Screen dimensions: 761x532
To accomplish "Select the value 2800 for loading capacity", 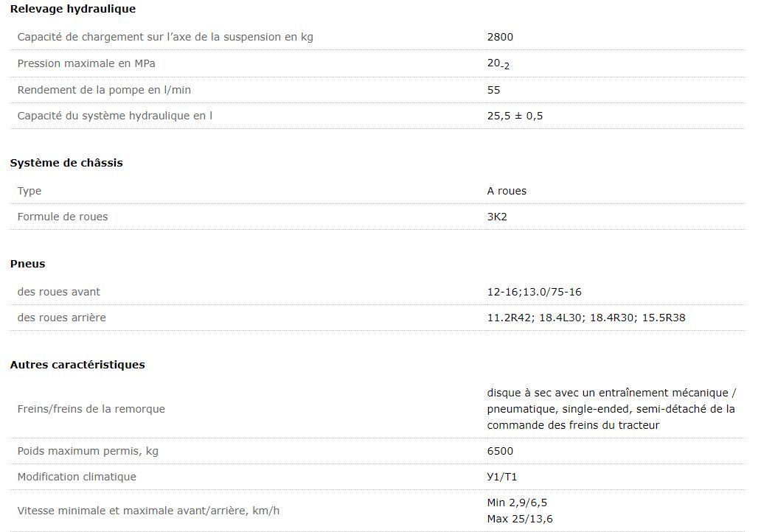I will (500, 37).
